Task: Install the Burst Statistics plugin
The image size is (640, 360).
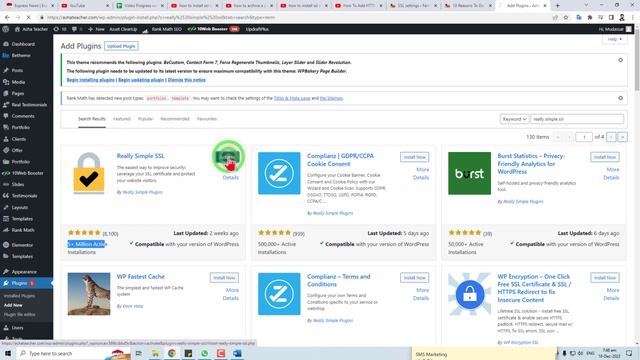Action: pos(604,157)
